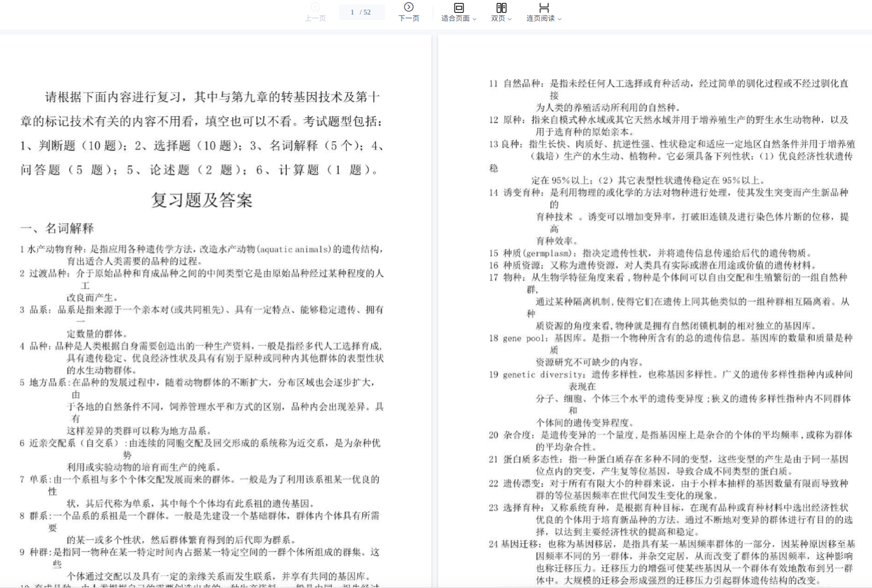The width and height of the screenshot is (872, 588).
Task: Click the current page number field
Action: click(352, 12)
